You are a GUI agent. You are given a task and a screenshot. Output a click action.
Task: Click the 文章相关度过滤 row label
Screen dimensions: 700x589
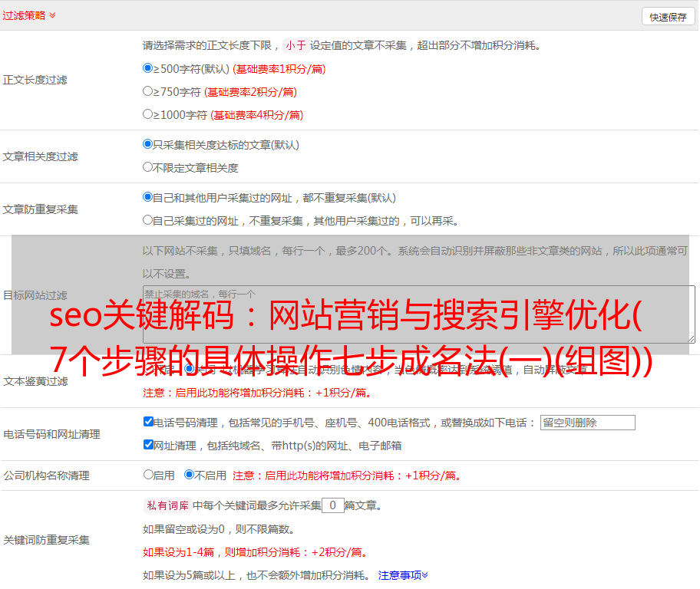40,156
